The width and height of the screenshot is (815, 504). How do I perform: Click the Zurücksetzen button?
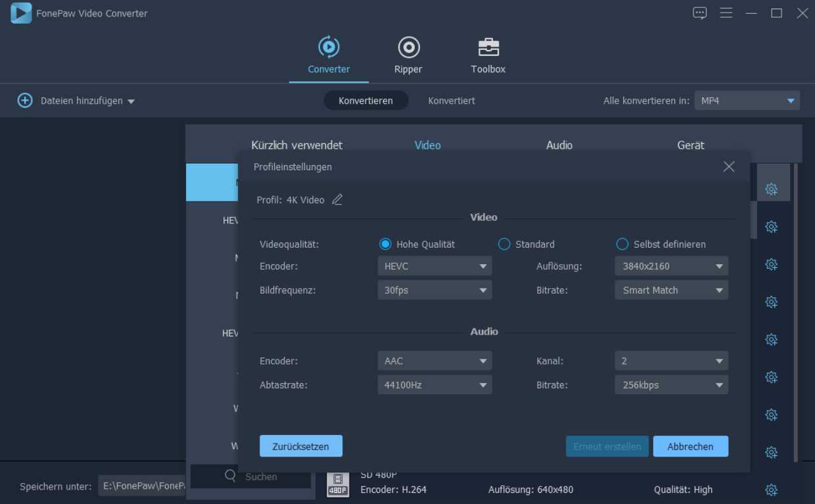(x=301, y=446)
